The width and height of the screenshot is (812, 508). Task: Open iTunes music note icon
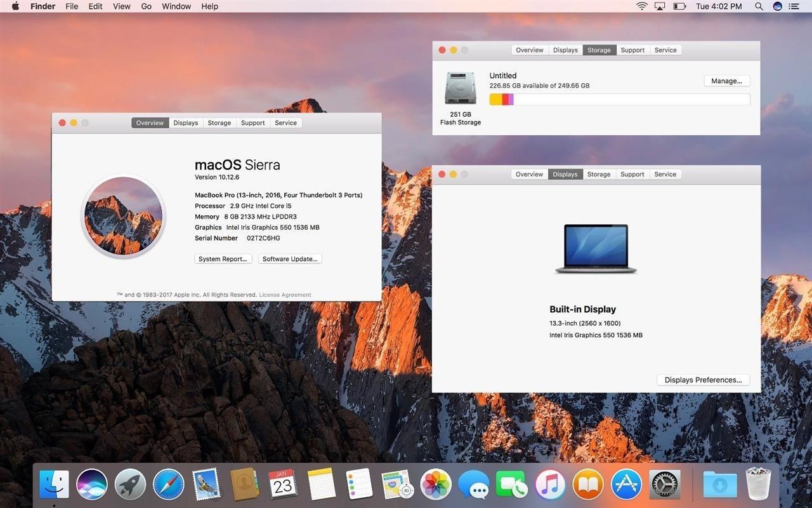[x=550, y=485]
